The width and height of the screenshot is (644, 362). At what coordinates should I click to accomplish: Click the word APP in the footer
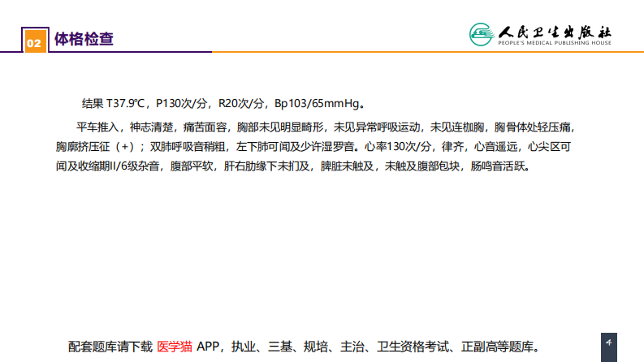click(209, 346)
